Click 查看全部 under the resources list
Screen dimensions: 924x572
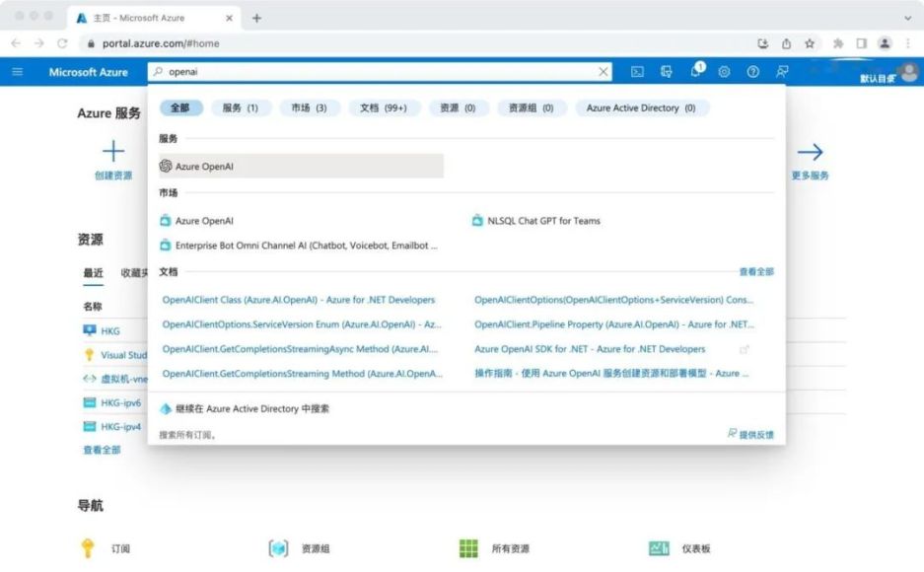pos(102,450)
